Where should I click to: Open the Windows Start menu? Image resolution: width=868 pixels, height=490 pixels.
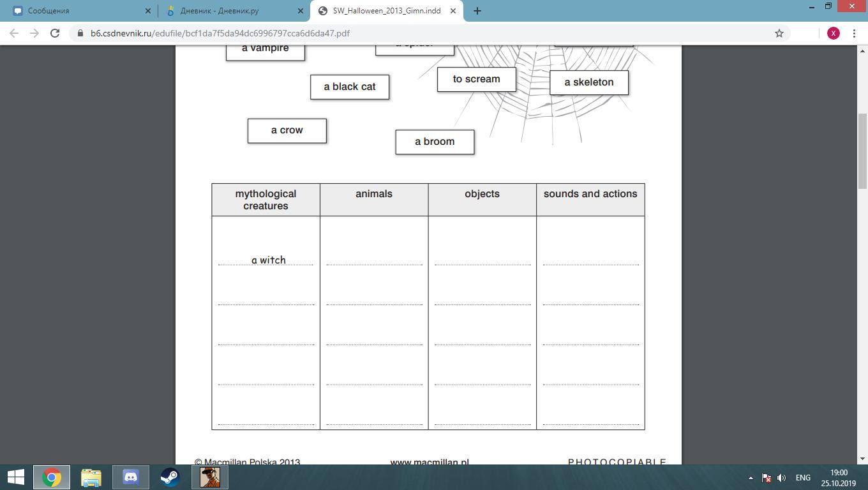pyautogui.click(x=15, y=477)
